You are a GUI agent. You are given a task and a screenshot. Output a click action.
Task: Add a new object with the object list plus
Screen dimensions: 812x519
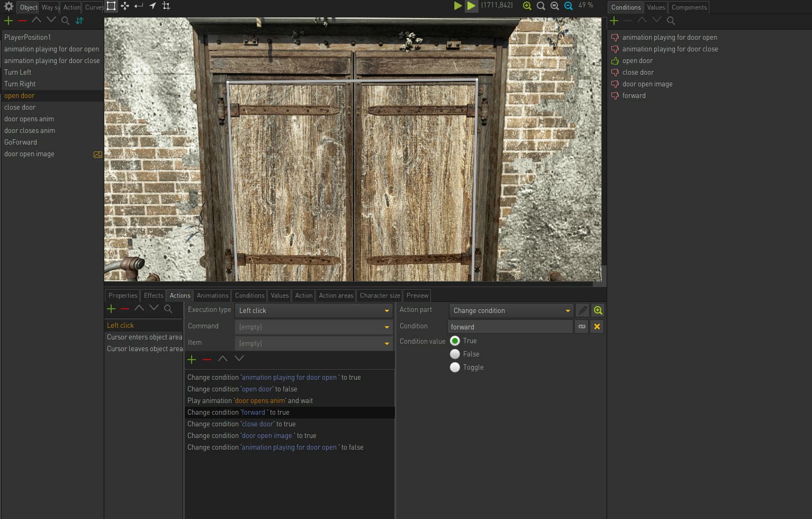[x=8, y=21]
